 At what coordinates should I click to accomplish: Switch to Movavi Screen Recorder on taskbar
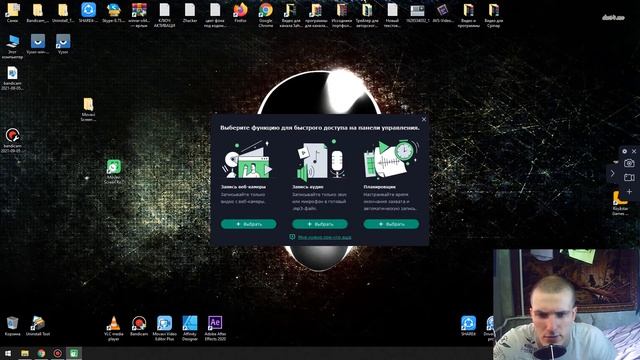(x=74, y=353)
